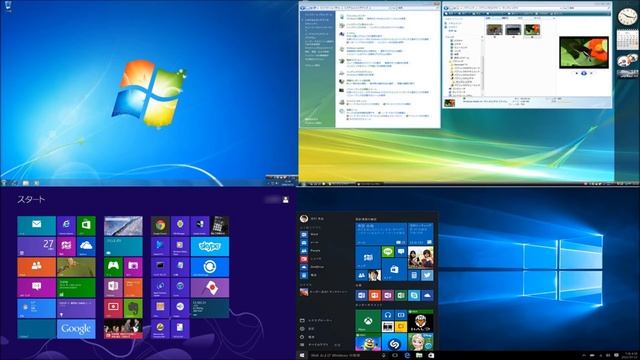
Task: Open the Twitter tile in Windows 10 Start
Action: click(x=427, y=275)
